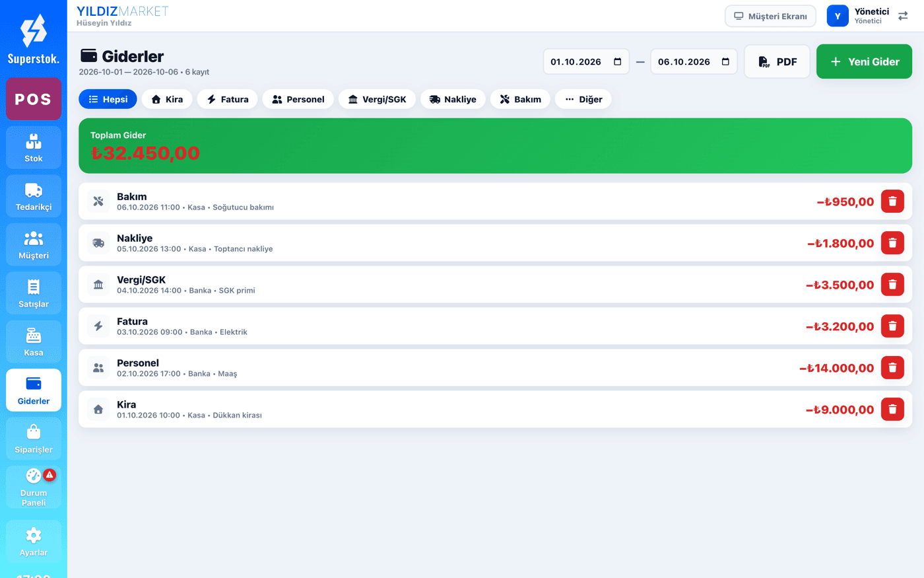Filter expenses by Vergi/SGK
Viewport: 924px width, 578px height.
pos(377,99)
